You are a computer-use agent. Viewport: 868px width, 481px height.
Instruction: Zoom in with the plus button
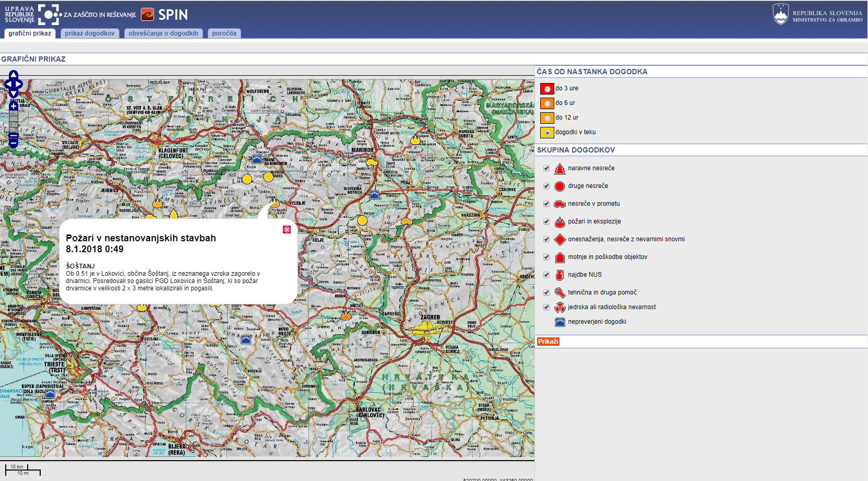pyautogui.click(x=14, y=107)
